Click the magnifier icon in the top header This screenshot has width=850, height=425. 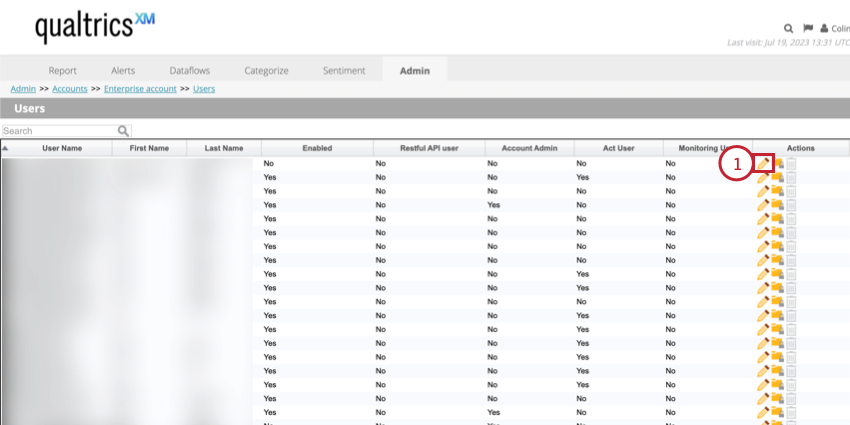point(788,28)
